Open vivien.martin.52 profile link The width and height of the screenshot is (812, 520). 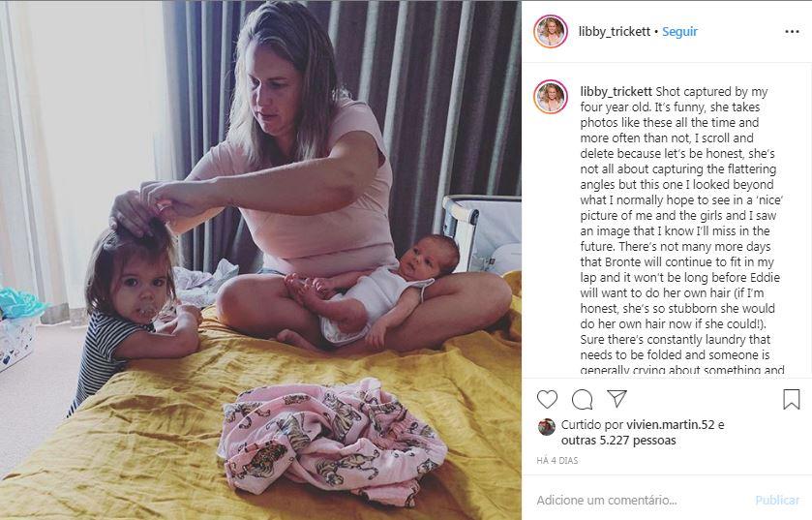pos(671,425)
